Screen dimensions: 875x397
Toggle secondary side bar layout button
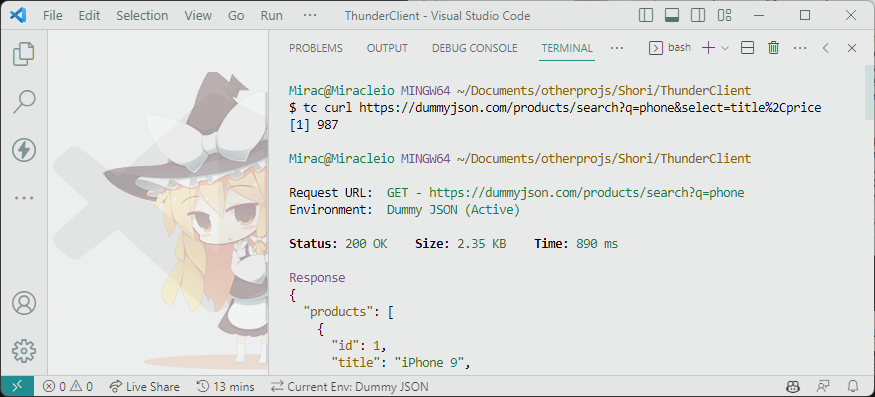698,15
